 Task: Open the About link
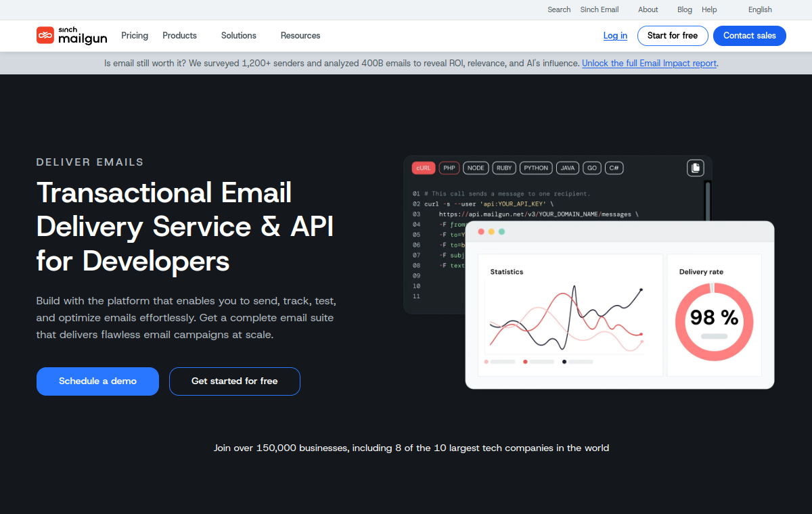tap(648, 9)
